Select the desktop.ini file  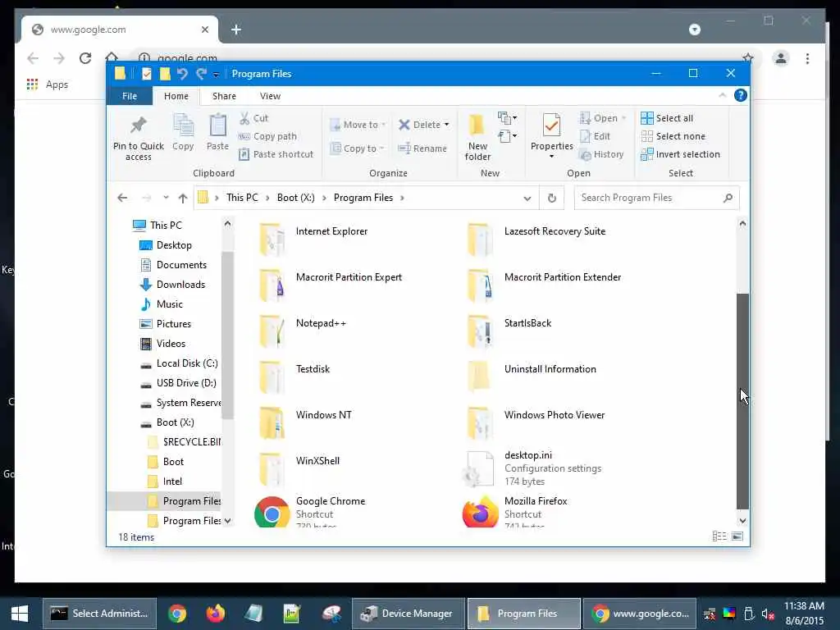[532, 468]
